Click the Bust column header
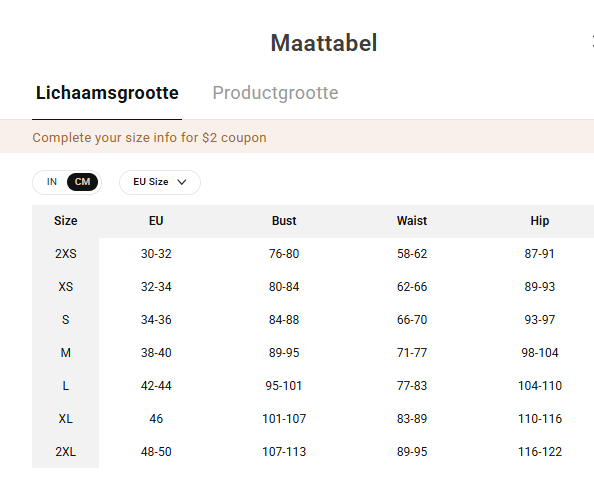Screen dimensions: 594x477 click(284, 221)
